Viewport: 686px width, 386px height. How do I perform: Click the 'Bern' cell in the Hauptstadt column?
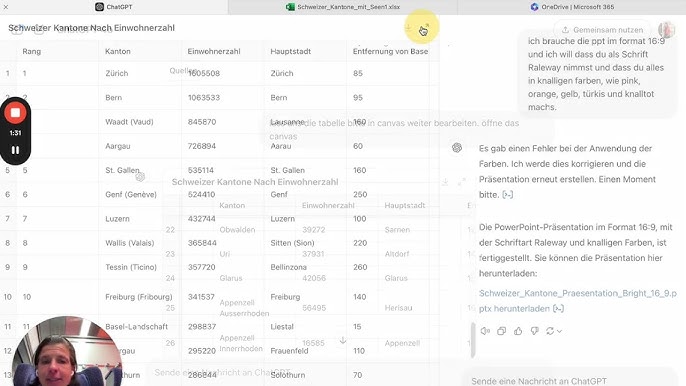tap(279, 98)
